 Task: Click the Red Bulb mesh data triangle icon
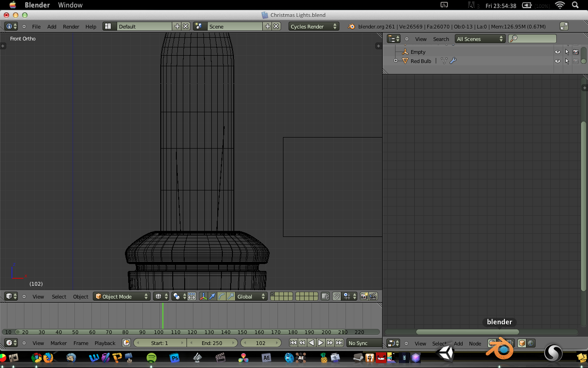pyautogui.click(x=444, y=61)
